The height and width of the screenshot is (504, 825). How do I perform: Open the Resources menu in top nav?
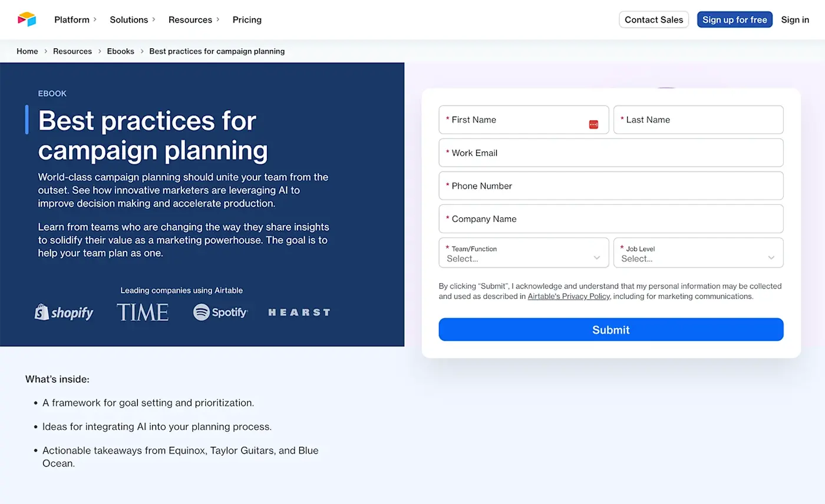194,19
